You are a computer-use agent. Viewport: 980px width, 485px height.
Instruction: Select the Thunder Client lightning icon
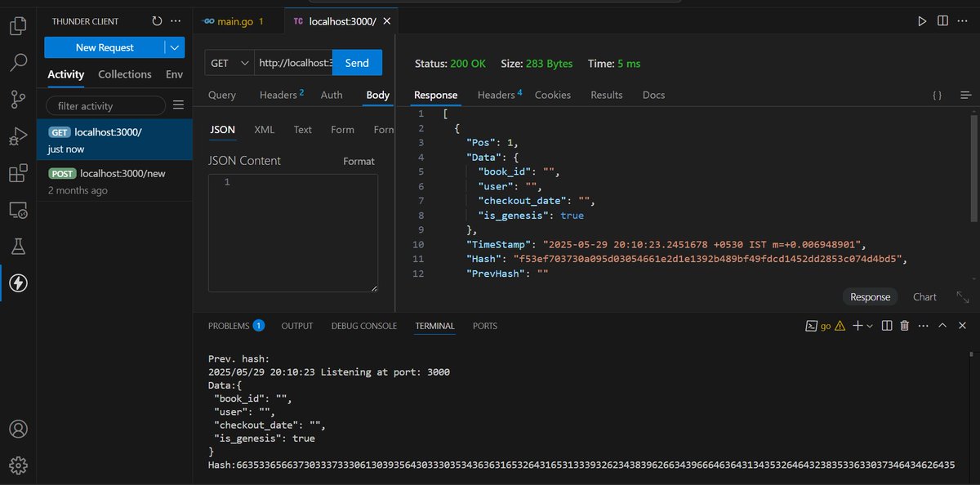18,283
